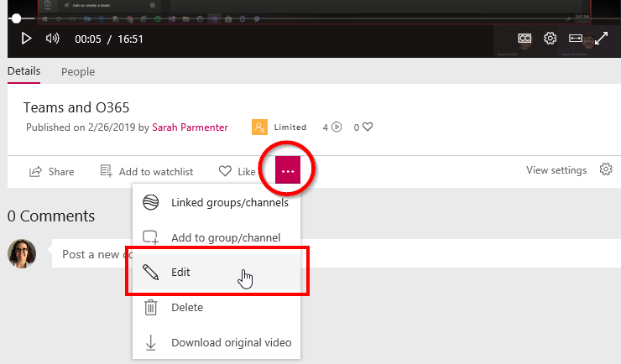Choose Edit from the menu
The width and height of the screenshot is (621, 364).
click(217, 273)
